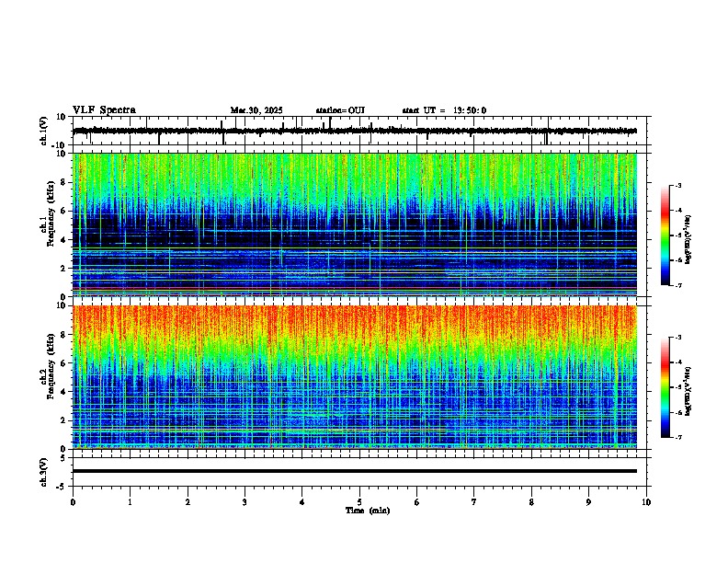The image size is (728, 563).
Task: Click the "4" kHz tick label on ch.2 spectrogram
Action: pyautogui.click(x=63, y=392)
